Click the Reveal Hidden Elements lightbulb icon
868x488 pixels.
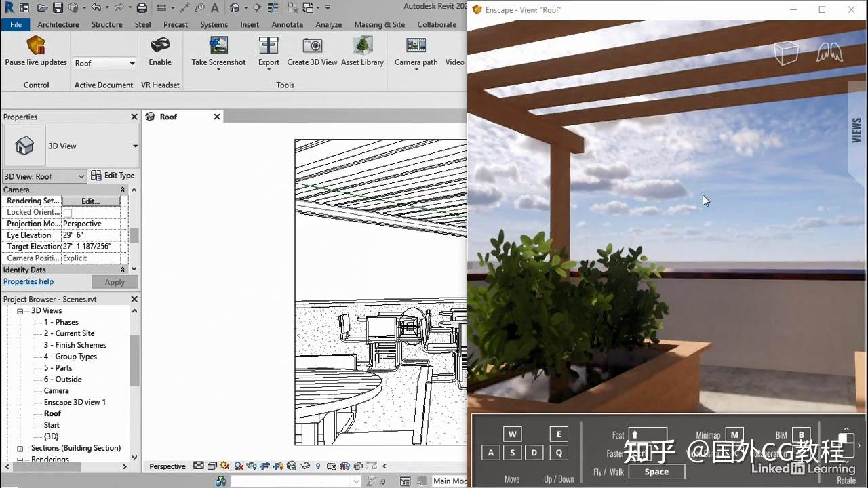click(x=318, y=466)
